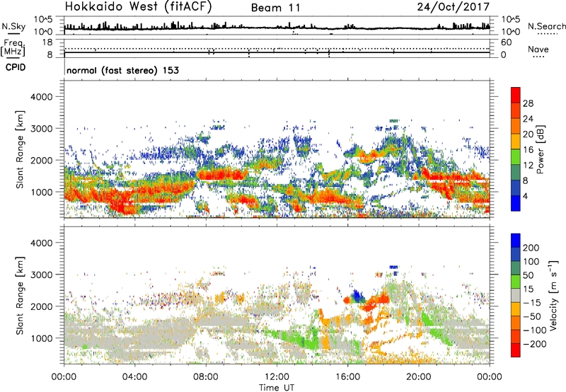Click the '-200' velocity colorbar value
This screenshot has height=392, width=566.
pos(535,344)
